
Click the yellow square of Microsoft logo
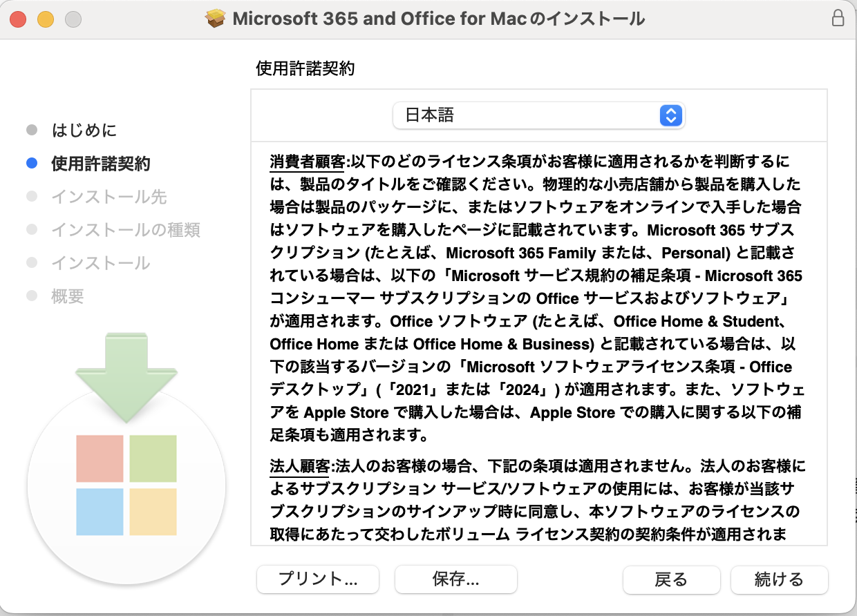[153, 512]
